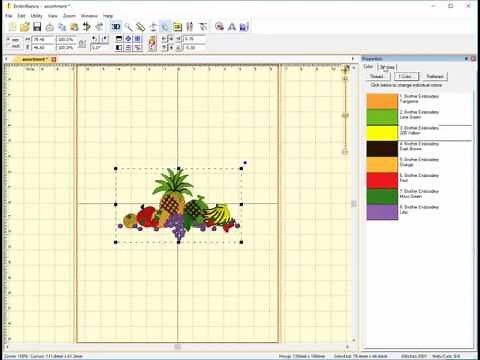Screen dimensions: 480x360
Task: Toggle the lock aspect ratio icon
Action: pyautogui.click(x=82, y=44)
